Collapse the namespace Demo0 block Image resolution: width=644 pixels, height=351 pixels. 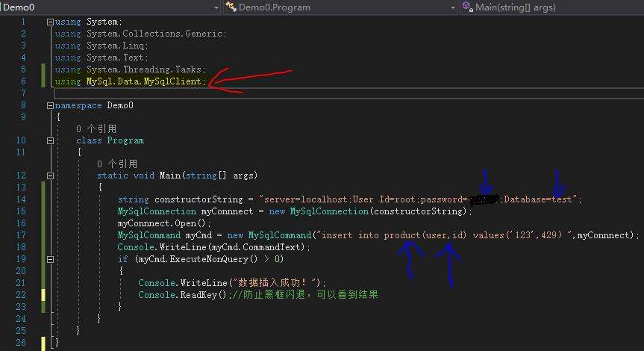point(50,105)
